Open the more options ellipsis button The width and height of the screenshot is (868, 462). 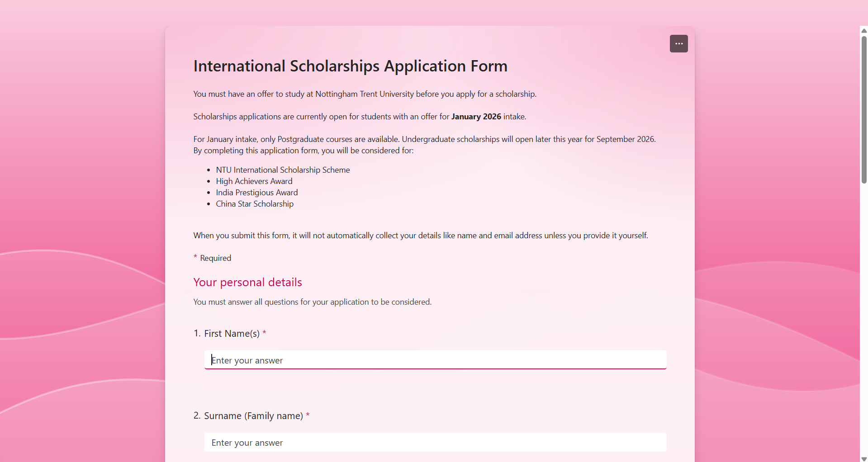(678, 44)
